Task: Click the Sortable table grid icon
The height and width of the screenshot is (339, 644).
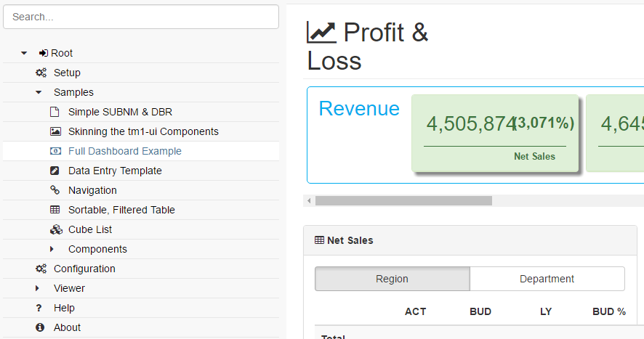Action: [x=55, y=210]
